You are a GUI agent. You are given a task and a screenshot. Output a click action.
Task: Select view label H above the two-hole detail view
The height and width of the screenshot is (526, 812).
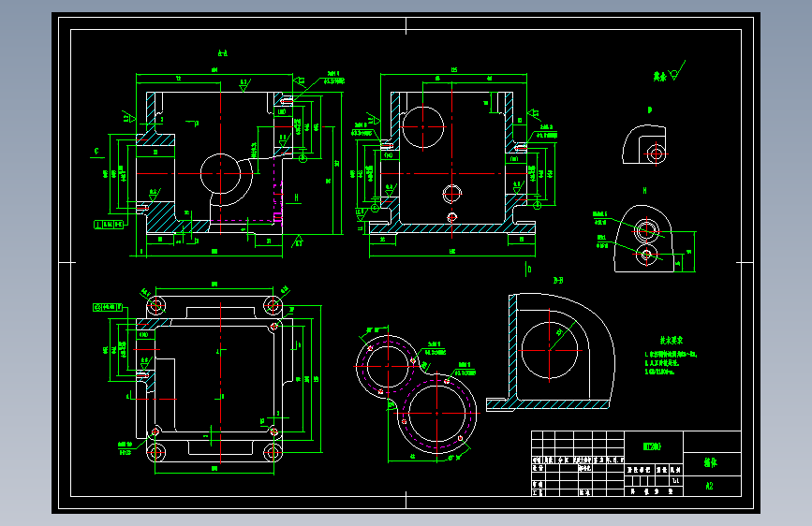[x=644, y=191]
